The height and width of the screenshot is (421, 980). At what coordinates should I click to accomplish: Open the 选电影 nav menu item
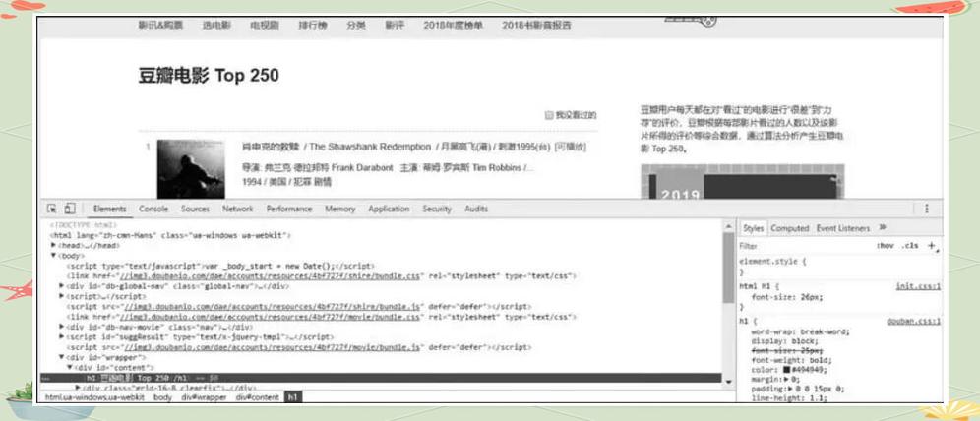[x=216, y=26]
